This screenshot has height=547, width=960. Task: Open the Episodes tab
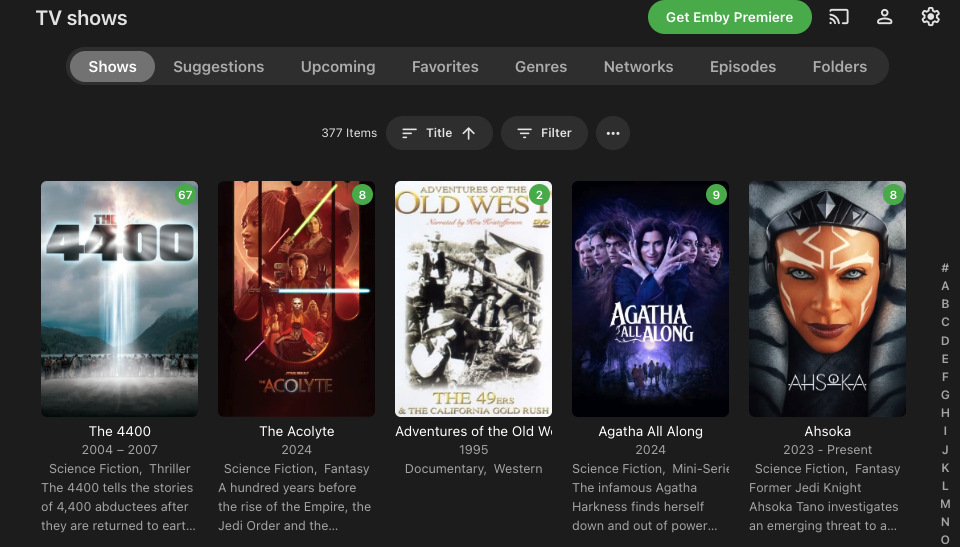coord(743,66)
